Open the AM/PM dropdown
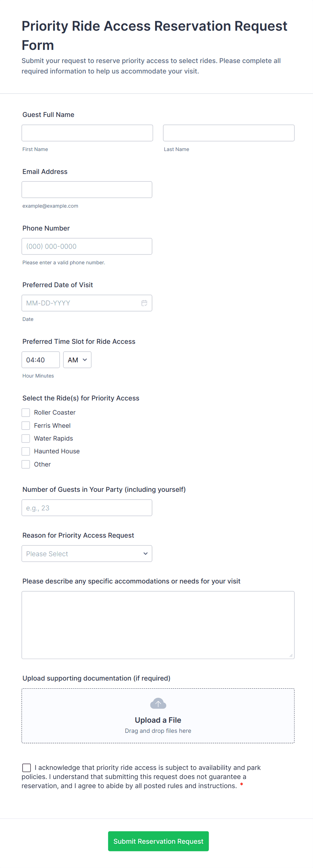Viewport: 313px width, 868px height. pos(77,360)
